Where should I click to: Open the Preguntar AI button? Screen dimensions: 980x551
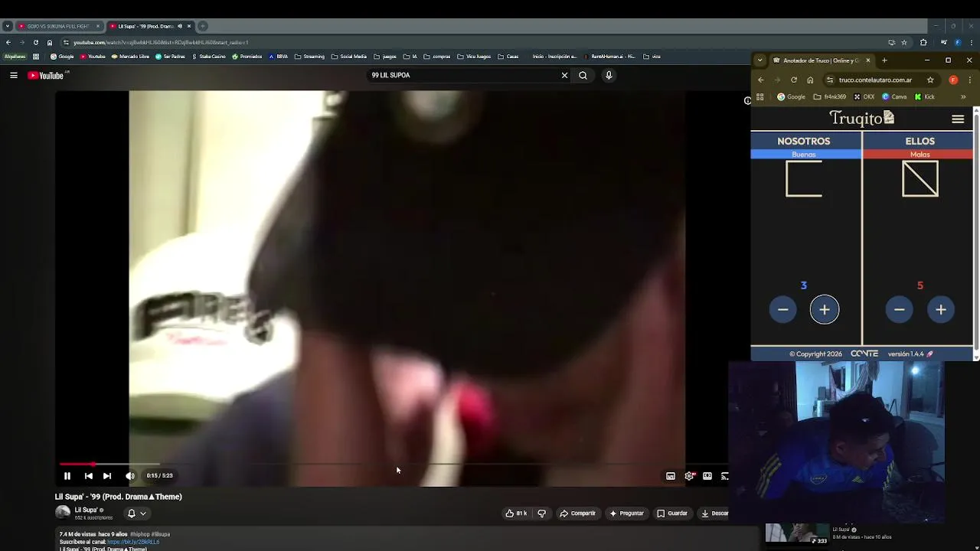[x=626, y=514]
